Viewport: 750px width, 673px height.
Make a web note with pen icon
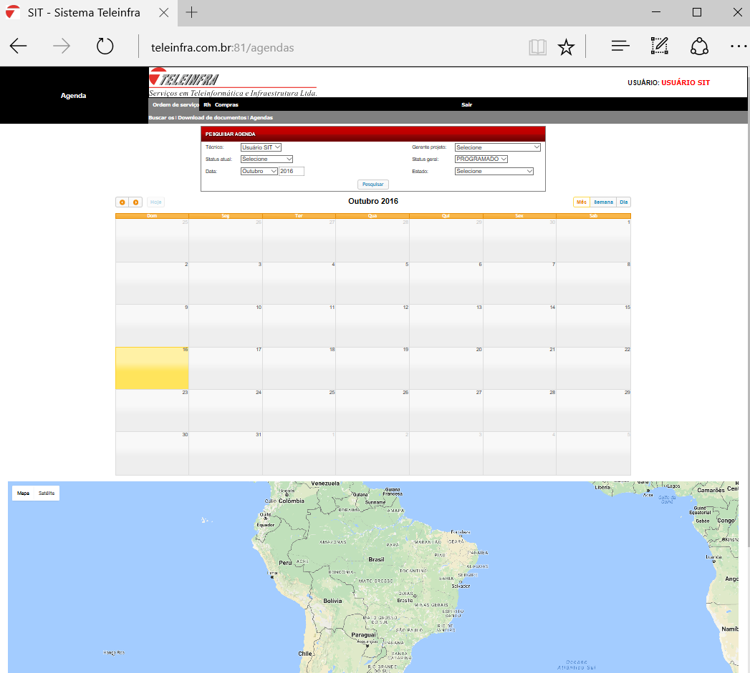click(660, 46)
